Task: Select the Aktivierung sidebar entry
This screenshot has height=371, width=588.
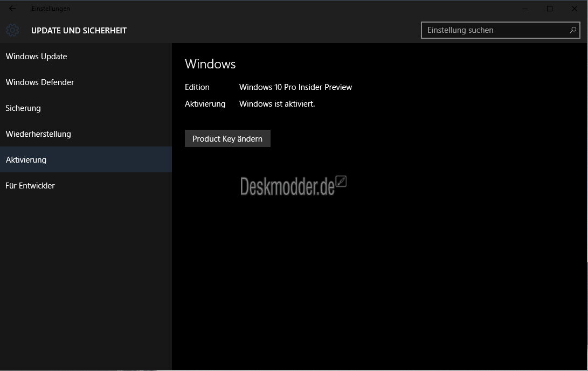Action: click(86, 159)
